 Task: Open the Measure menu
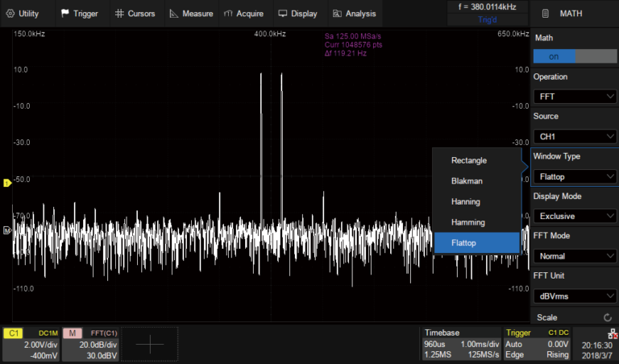[x=191, y=13]
